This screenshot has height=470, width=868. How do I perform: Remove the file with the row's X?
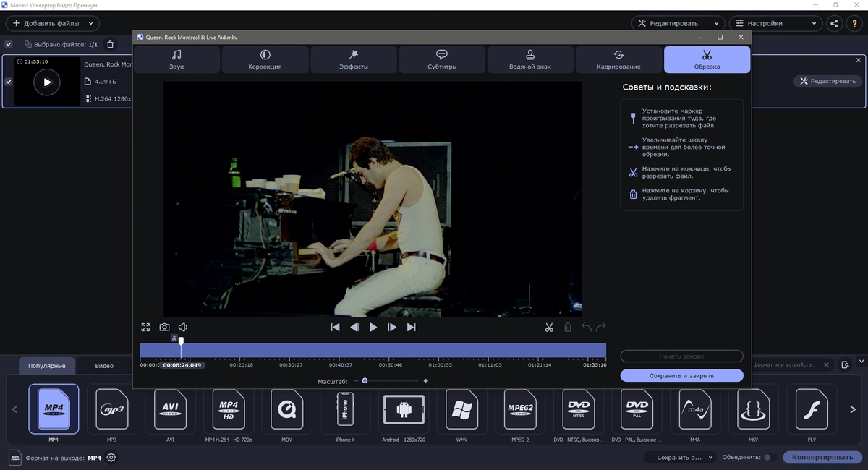859,60
